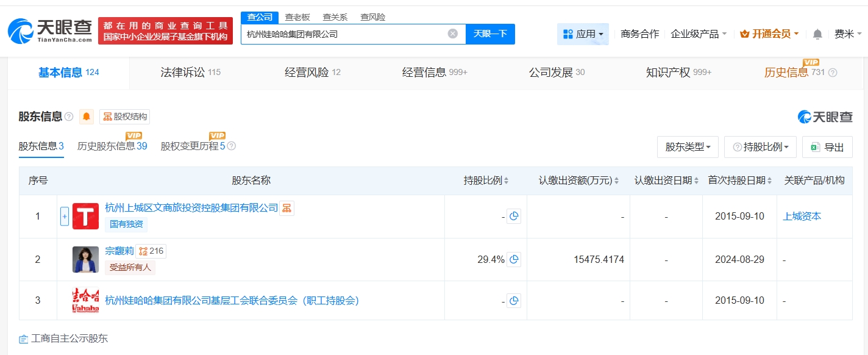Open pie chart icon for 宗馥莉 shareholding
The height and width of the screenshot is (355, 868).
tap(514, 259)
